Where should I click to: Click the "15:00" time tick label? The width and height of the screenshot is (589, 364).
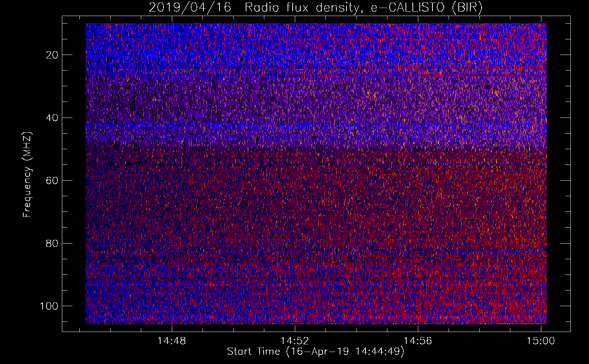coord(541,341)
